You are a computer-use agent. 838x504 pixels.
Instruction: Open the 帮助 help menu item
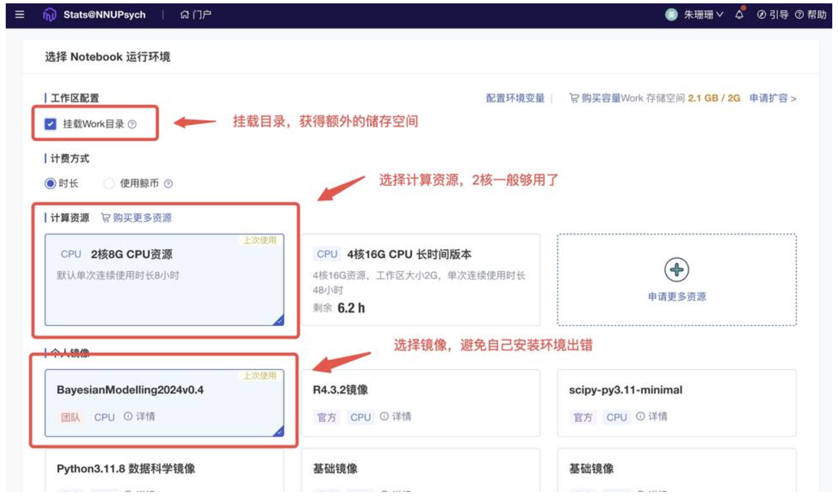click(x=811, y=15)
